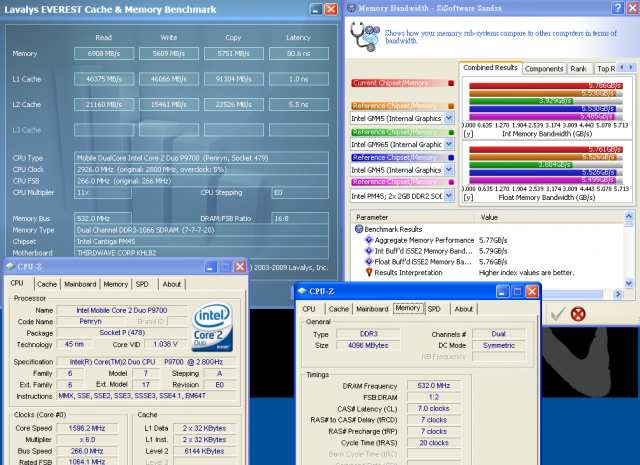Viewport: 640px width, 465px height.
Task: Click the CPU-Z title icon in the Memory window
Action: [x=302, y=291]
